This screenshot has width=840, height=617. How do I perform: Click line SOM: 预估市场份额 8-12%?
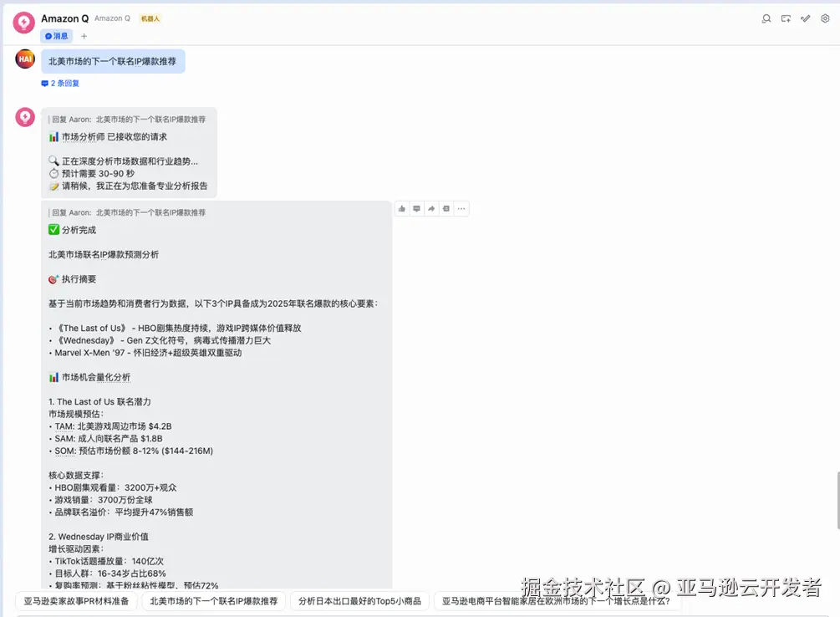click(130, 451)
